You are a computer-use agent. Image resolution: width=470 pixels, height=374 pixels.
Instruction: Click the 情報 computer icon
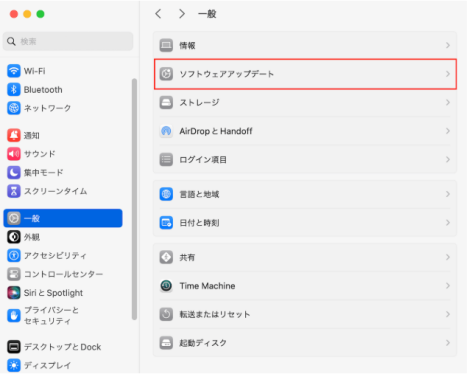166,45
